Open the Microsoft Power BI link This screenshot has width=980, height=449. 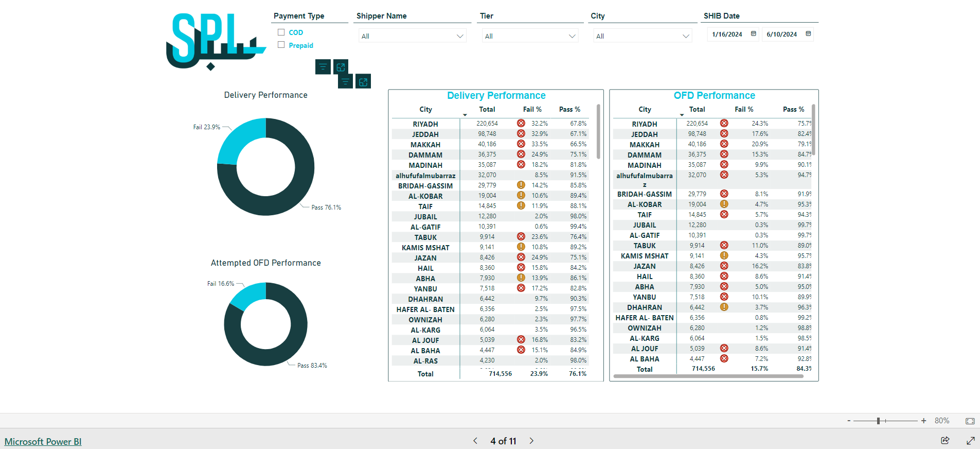[43, 441]
